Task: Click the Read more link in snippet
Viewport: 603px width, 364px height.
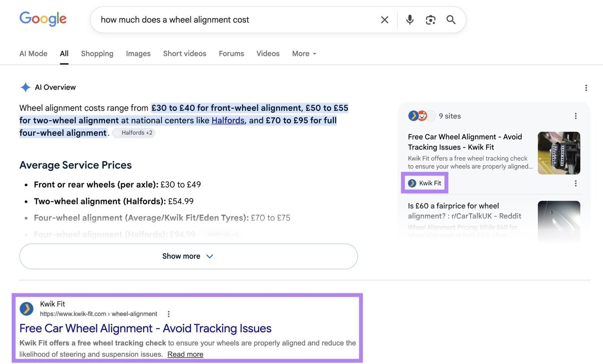Action: click(185, 354)
